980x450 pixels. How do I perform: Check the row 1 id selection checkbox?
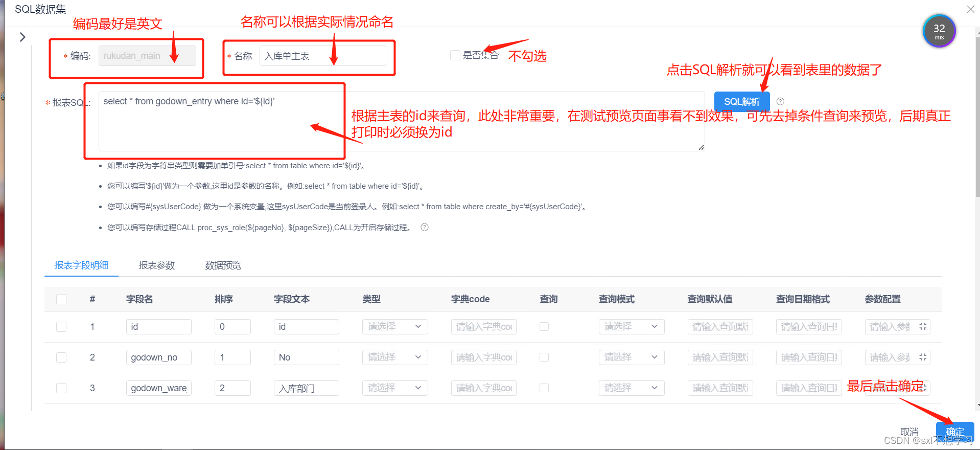click(61, 327)
